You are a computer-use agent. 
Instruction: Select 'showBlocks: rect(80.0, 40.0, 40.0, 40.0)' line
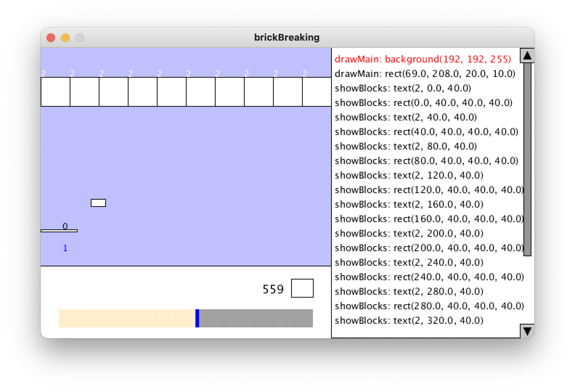(x=427, y=161)
